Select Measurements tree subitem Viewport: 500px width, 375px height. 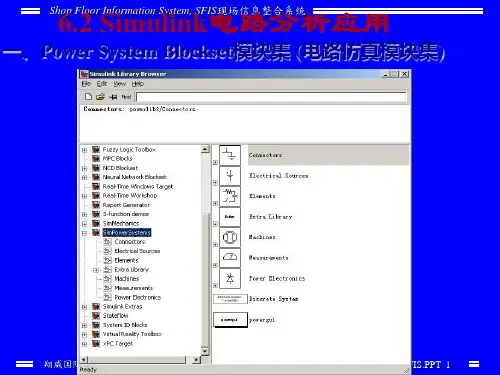click(x=134, y=288)
